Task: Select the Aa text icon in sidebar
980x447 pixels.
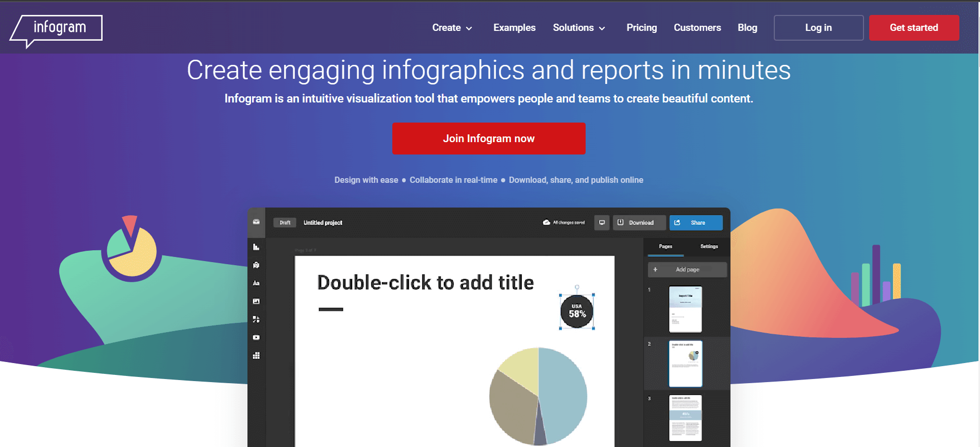Action: [256, 283]
